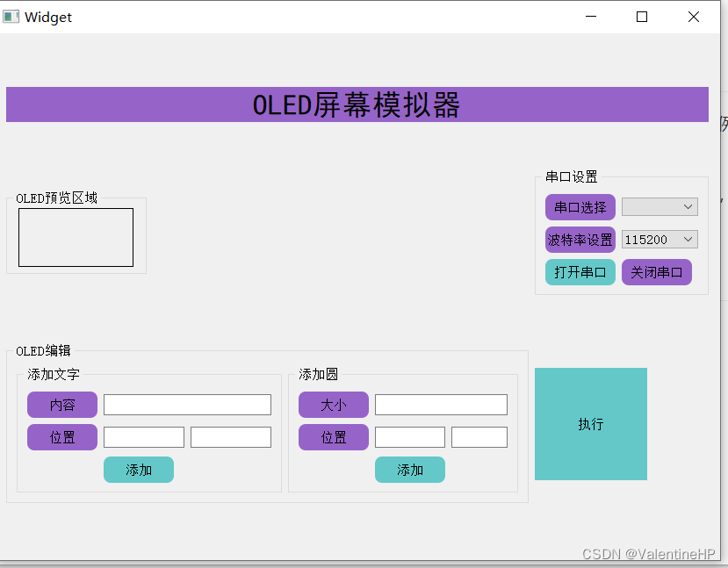Click the second position input in 添加圆
The image size is (728, 568).
point(479,436)
